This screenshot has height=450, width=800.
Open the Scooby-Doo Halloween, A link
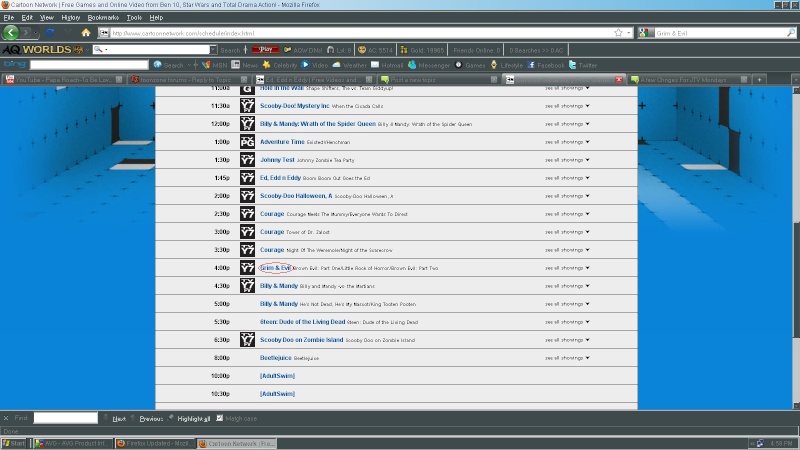pyautogui.click(x=296, y=196)
